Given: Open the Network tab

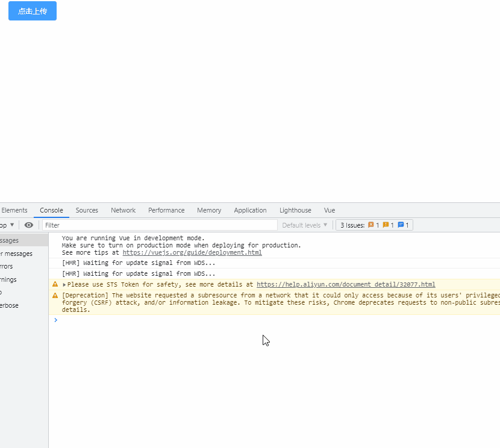Looking at the screenshot, I should click(x=123, y=210).
